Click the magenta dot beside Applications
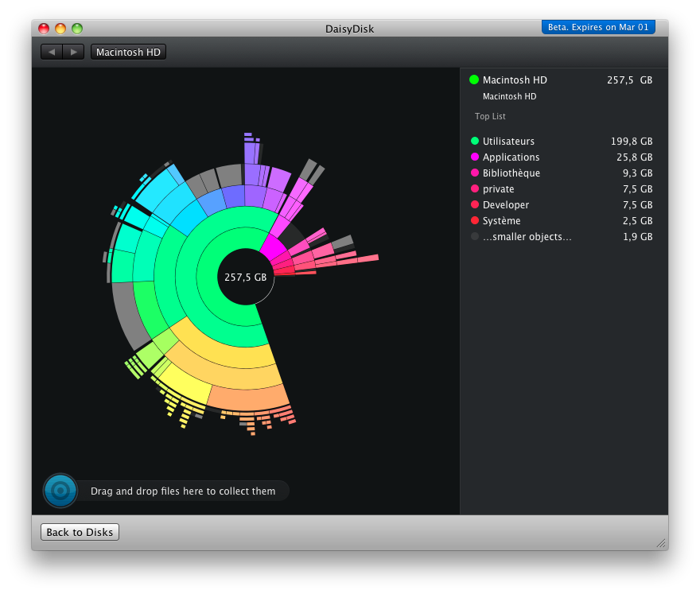 [475, 157]
